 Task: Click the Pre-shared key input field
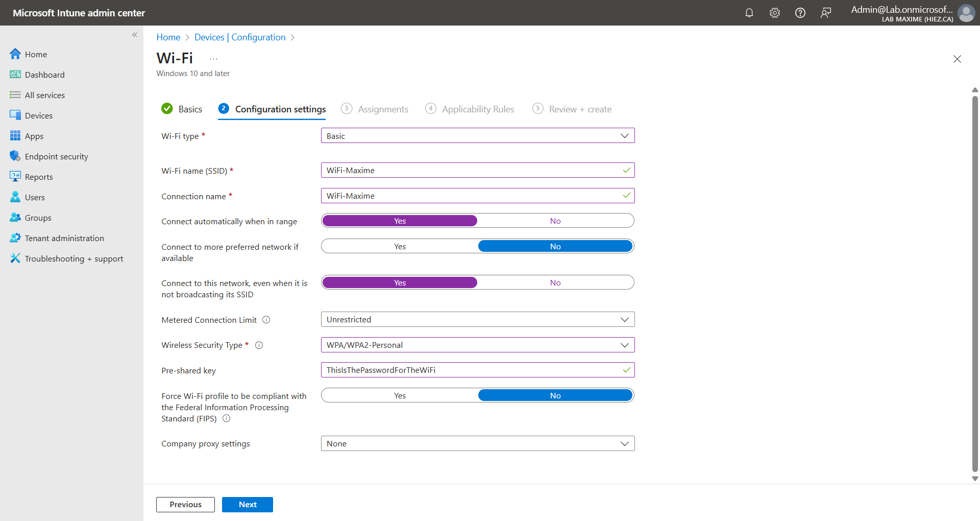coord(472,370)
